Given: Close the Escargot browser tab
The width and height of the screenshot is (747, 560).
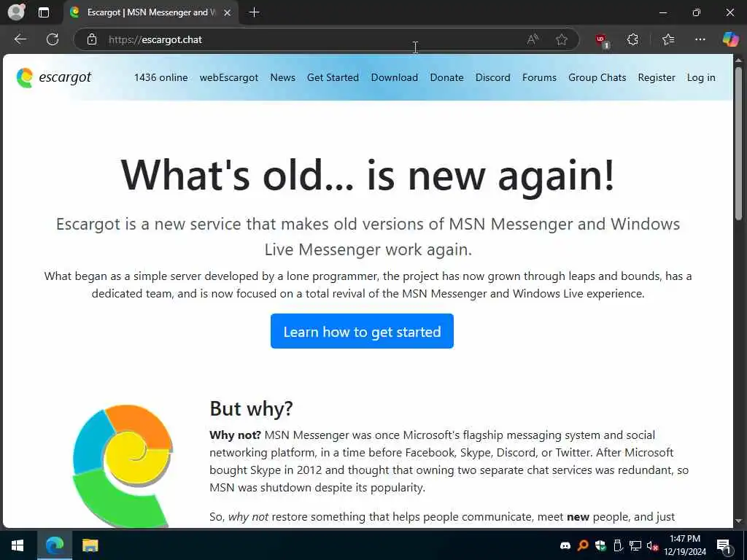Looking at the screenshot, I should point(228,12).
